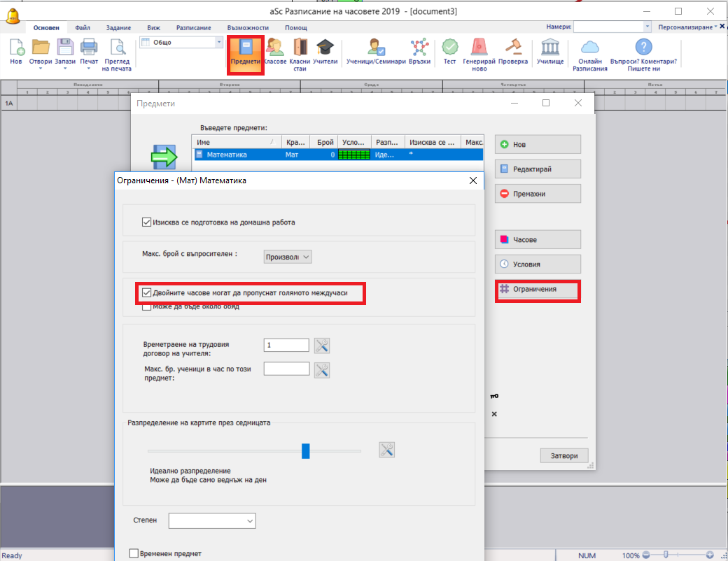Viewport: 728px width, 561px height.
Task: Open the Общо dropdown in toolbar
Action: 218,43
